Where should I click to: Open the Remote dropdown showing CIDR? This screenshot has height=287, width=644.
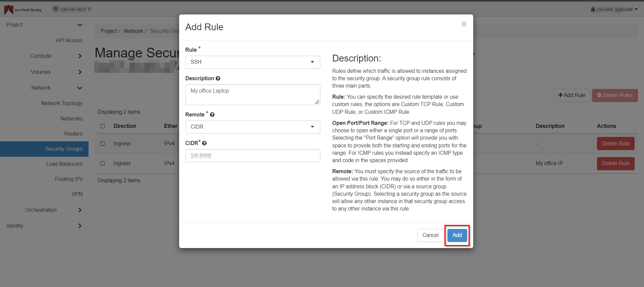[x=253, y=127]
